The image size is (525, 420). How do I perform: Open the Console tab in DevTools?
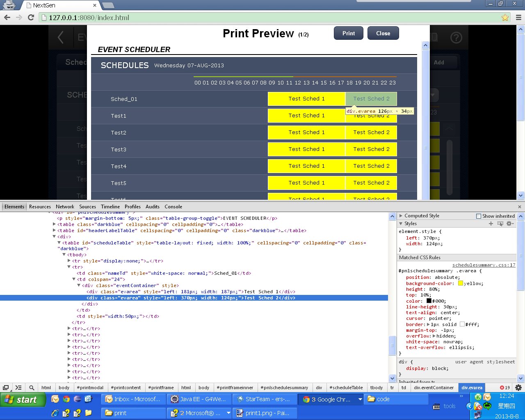173,207
